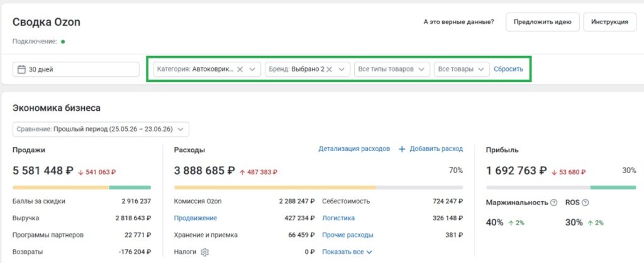The image size is (644, 263).
Task: Click the plus icon of Добавить расход
Action: pos(402,149)
